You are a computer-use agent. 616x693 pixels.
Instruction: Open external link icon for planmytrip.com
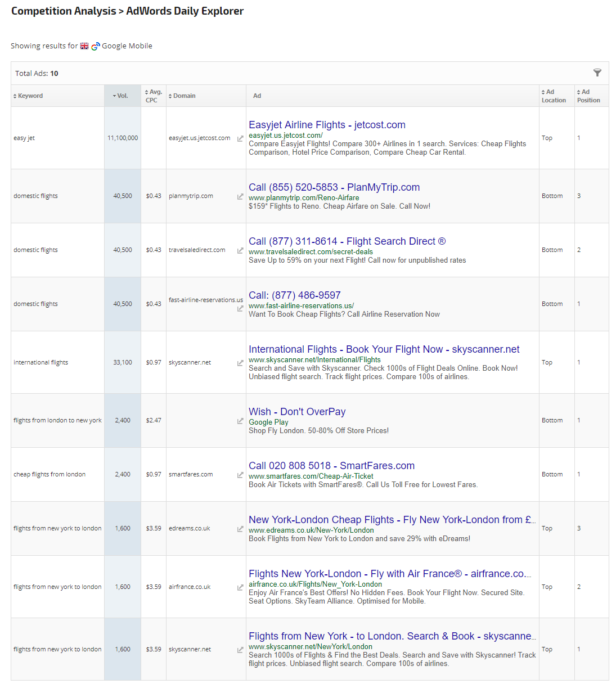240,196
